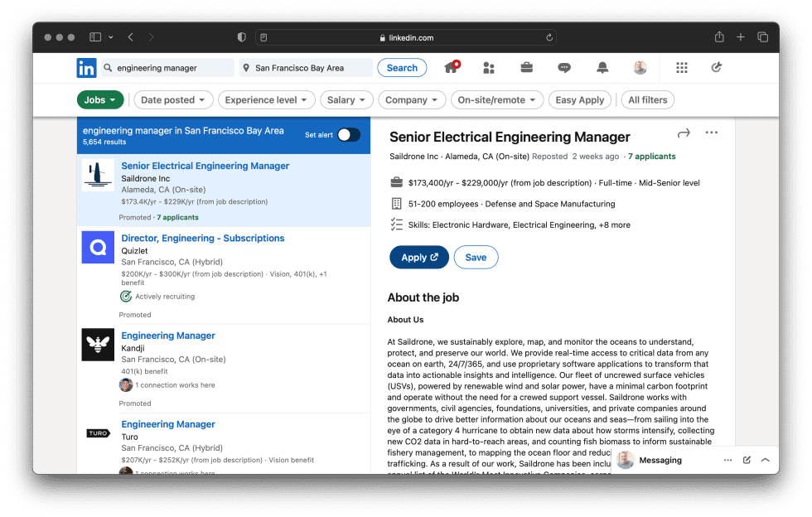Compose new message in Messaging bar
Viewport: 812px width, 517px height.
point(747,460)
